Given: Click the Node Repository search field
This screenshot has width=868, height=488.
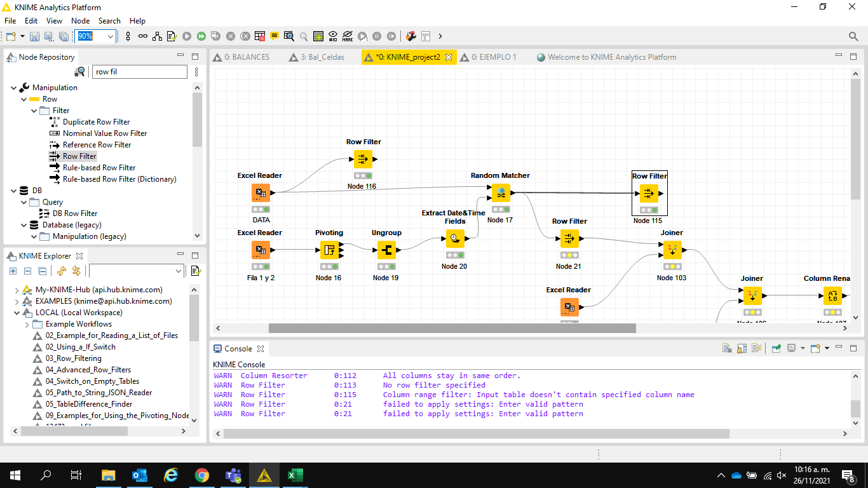Looking at the screenshot, I should click(x=140, y=72).
